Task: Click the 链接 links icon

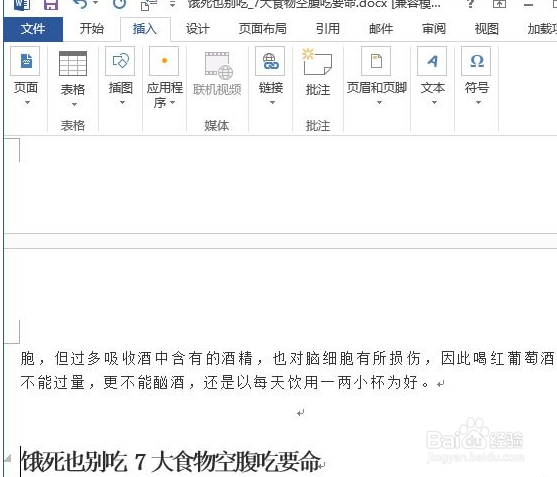Action: [x=270, y=61]
